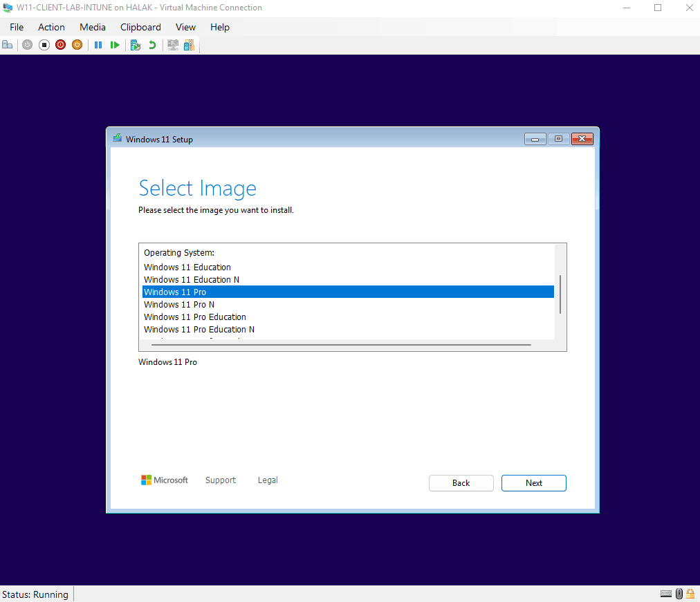This screenshot has height=602, width=700.
Task: Select Windows 11 Education N edition
Action: point(191,279)
